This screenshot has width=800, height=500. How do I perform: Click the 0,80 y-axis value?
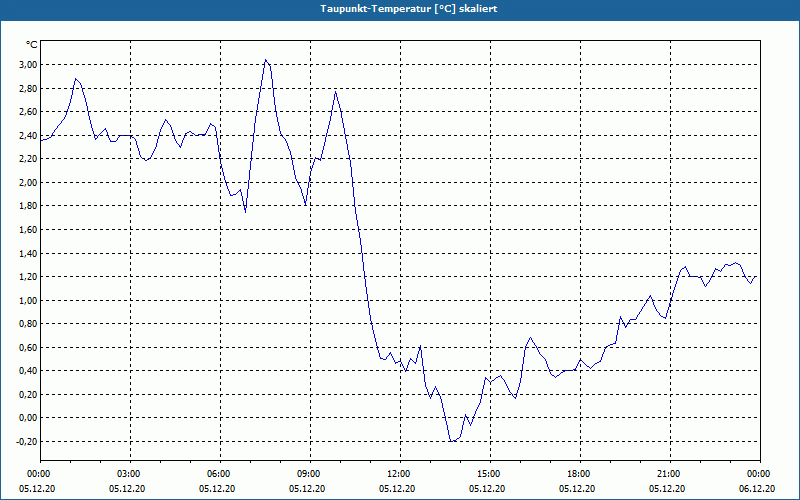click(29, 323)
